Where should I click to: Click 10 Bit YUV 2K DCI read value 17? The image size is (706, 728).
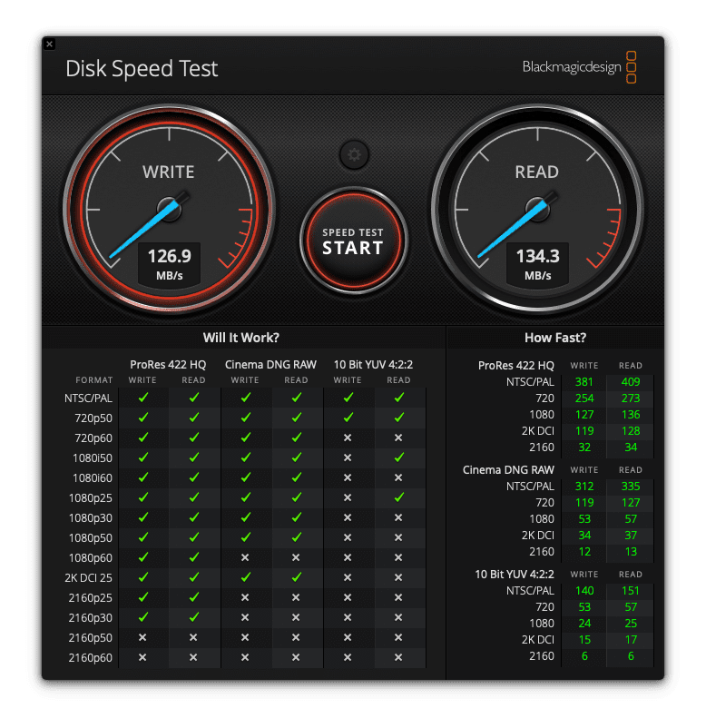click(631, 640)
